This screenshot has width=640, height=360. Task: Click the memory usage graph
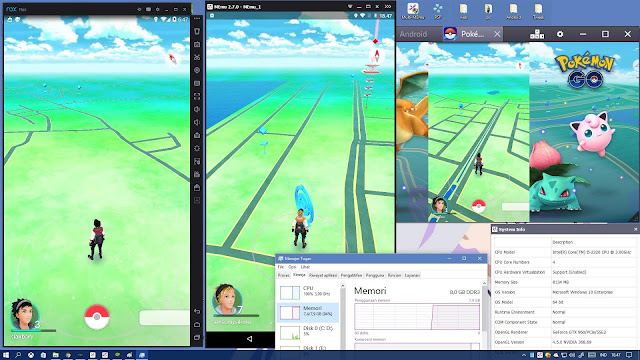click(x=417, y=316)
